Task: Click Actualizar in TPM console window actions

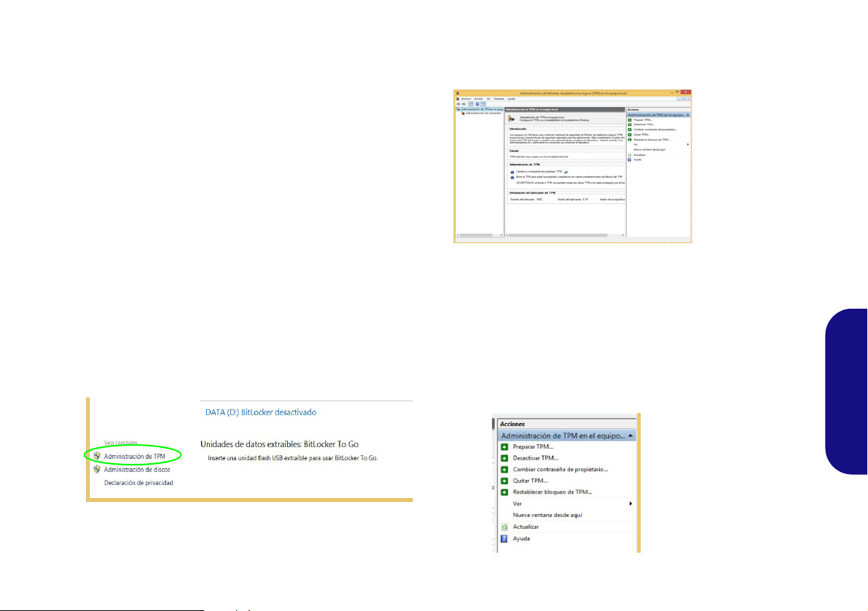Action: (x=639, y=155)
